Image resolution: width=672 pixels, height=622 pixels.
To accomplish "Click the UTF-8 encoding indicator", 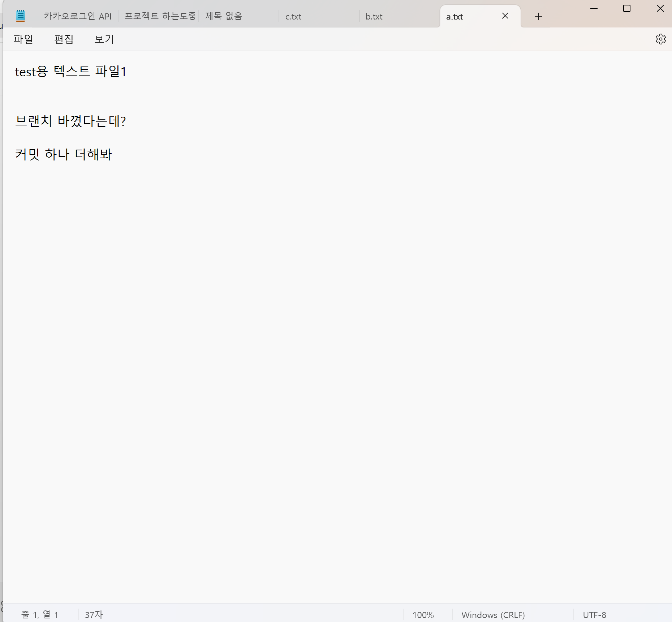I will [594, 615].
